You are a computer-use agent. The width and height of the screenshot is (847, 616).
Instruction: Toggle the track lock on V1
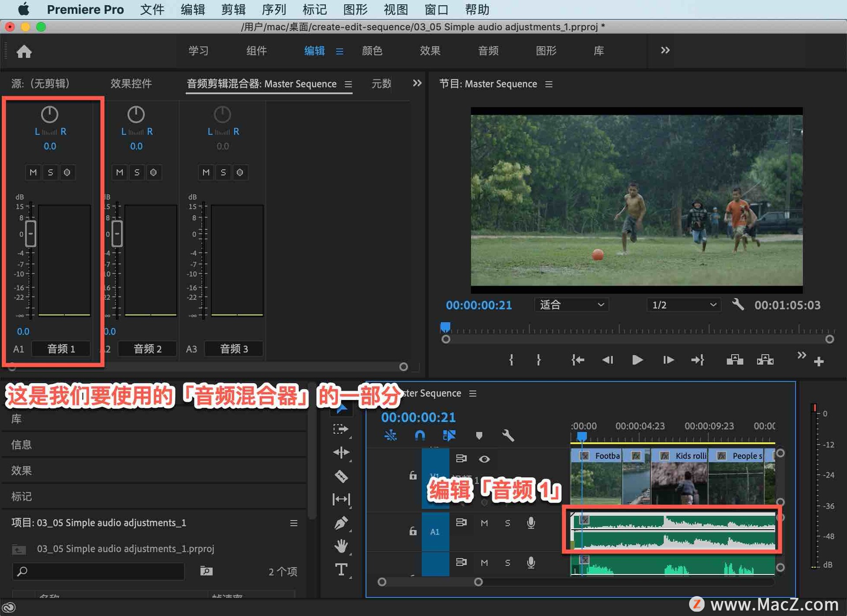pos(413,476)
